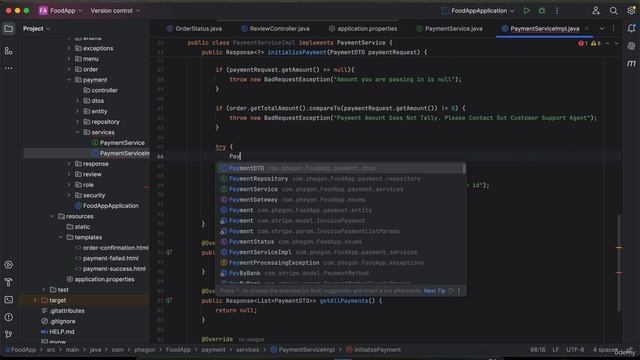Image resolution: width=640 pixels, height=360 pixels.
Task: Open the Maven tool window
Action: (631, 63)
